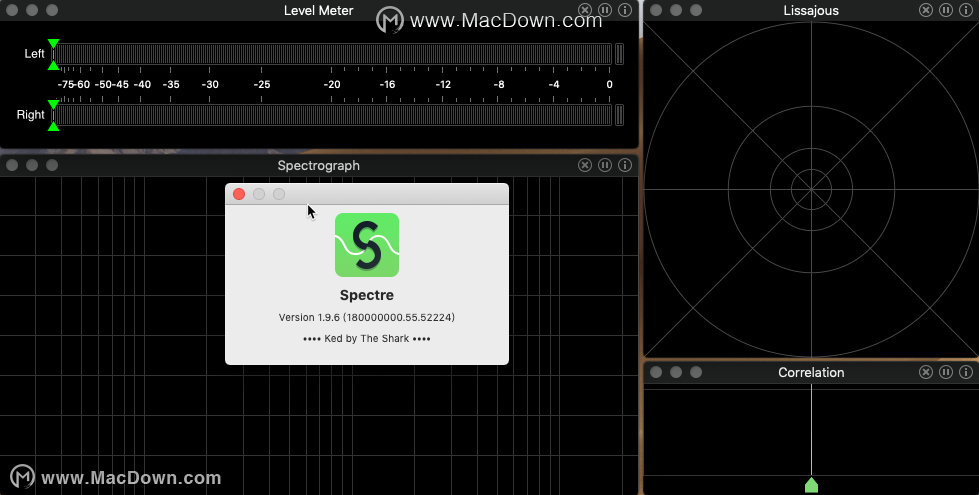Screen dimensions: 979x495
Task: Click the X icon in the Correlation title bar
Action: [x=926, y=372]
